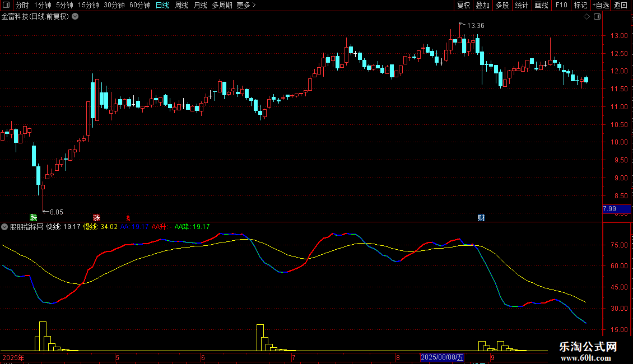Viewport: 633px width, 364px height.
Task: Click the 标记 mark button
Action: 580,5
